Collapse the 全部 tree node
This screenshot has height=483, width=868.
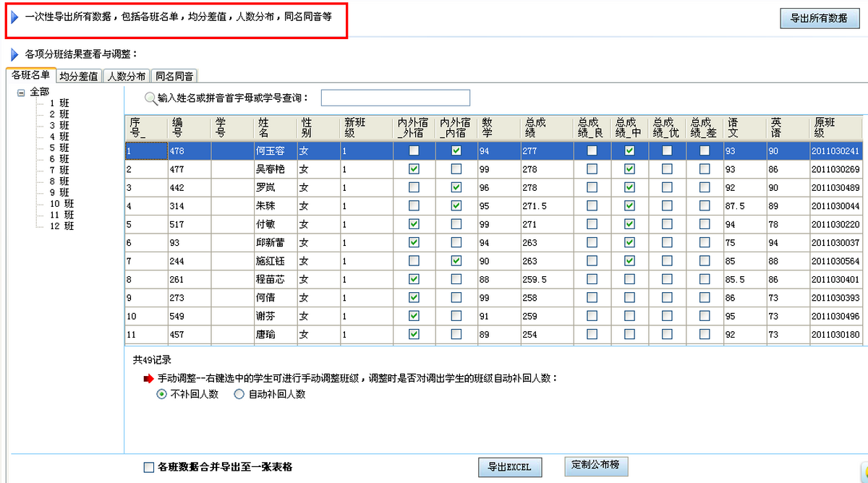tap(20, 93)
